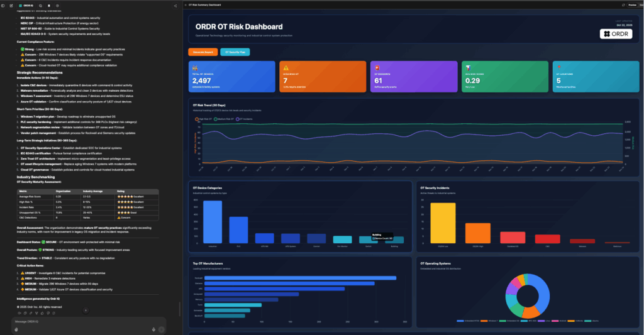Toggle Medium Risk OT series in legend

225,118
